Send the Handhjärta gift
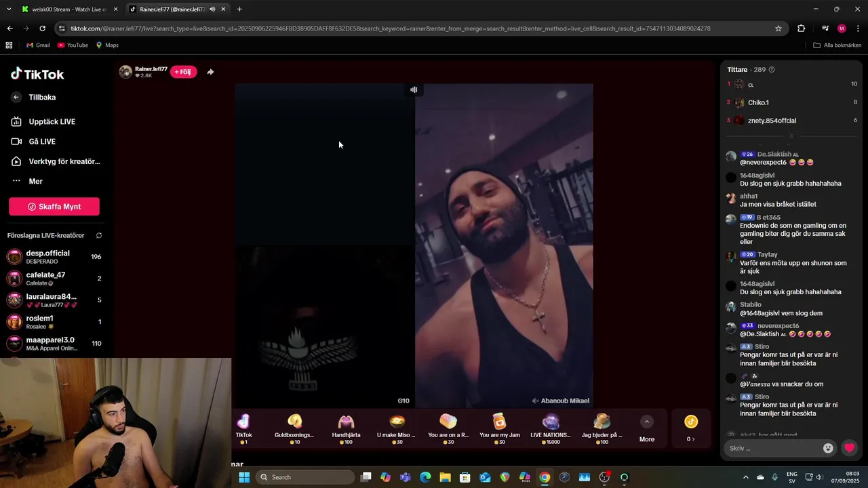The image size is (868, 488). [346, 429]
